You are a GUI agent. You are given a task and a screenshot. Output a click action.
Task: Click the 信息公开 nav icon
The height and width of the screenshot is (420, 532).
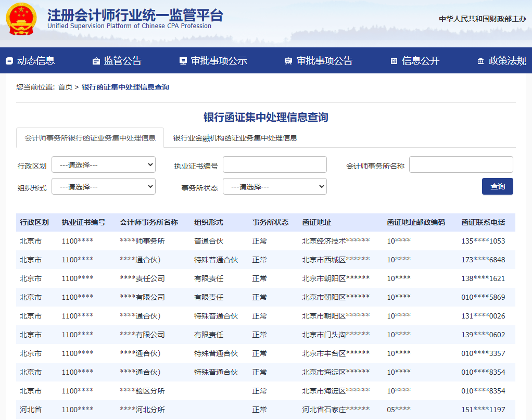(394, 61)
